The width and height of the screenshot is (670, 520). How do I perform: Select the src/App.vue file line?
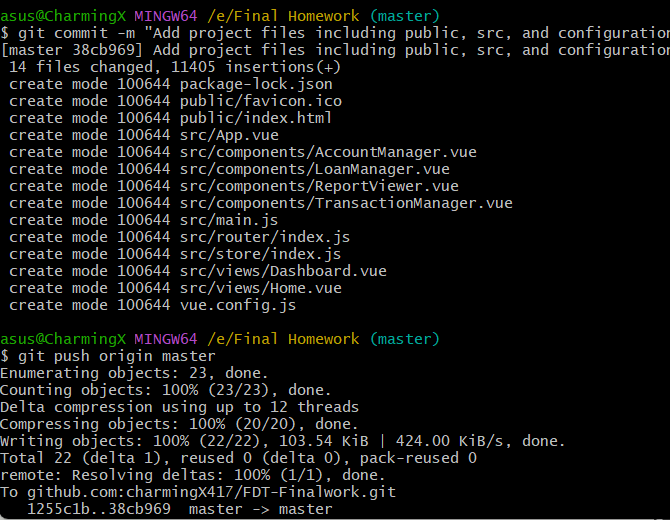click(x=229, y=135)
